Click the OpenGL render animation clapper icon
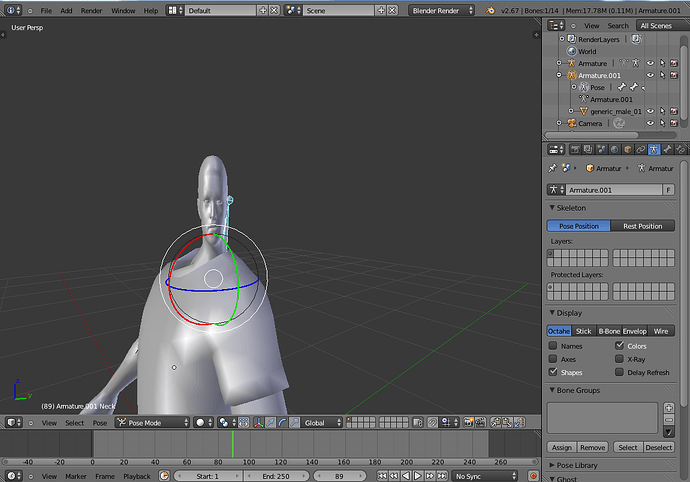The width and height of the screenshot is (690, 482). coord(480,423)
